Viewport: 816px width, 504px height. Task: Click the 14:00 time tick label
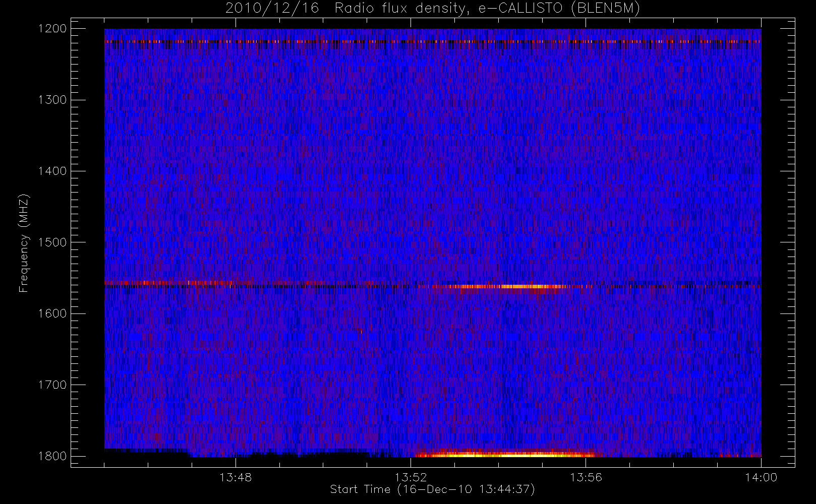pos(761,477)
